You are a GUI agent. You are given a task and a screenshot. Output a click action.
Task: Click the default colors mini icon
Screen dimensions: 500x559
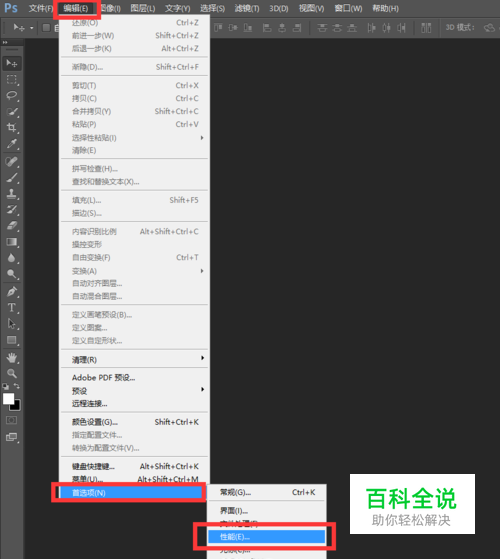[5, 386]
